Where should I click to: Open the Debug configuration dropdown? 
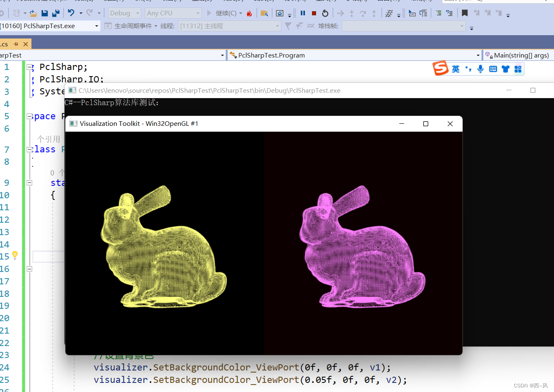(x=125, y=13)
